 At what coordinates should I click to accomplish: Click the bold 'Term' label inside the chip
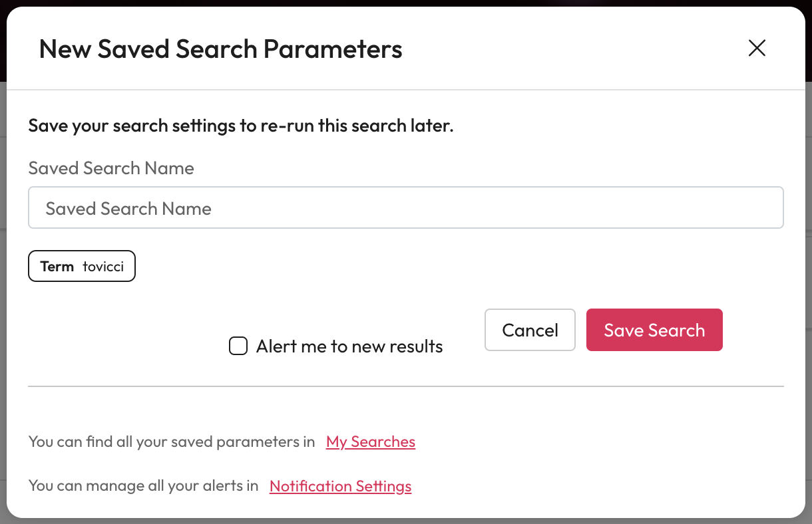tap(57, 267)
